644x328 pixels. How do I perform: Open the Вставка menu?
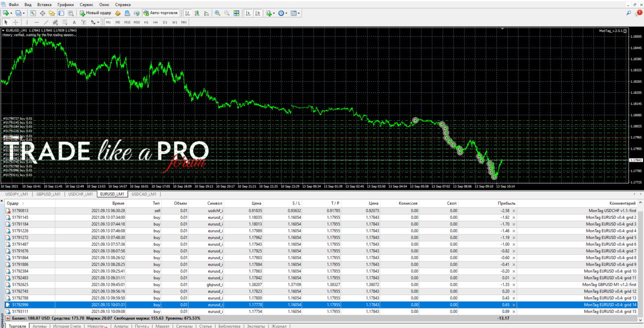tap(44, 4)
